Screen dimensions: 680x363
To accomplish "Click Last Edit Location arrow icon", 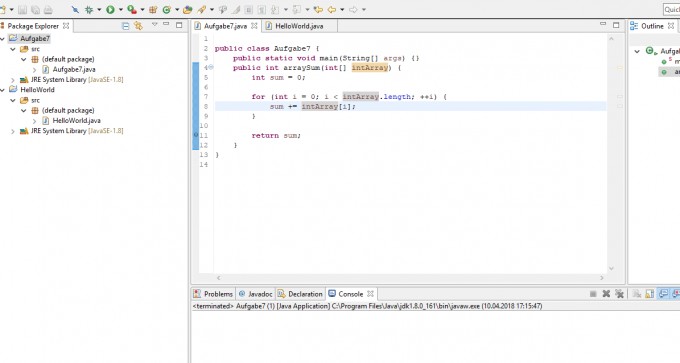I will [318, 10].
